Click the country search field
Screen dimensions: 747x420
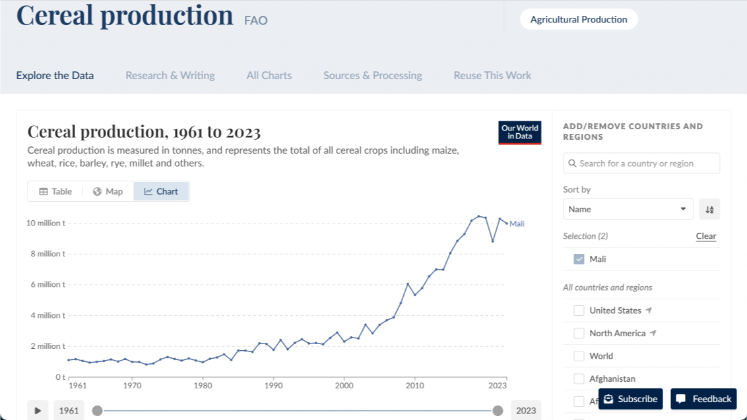641,163
